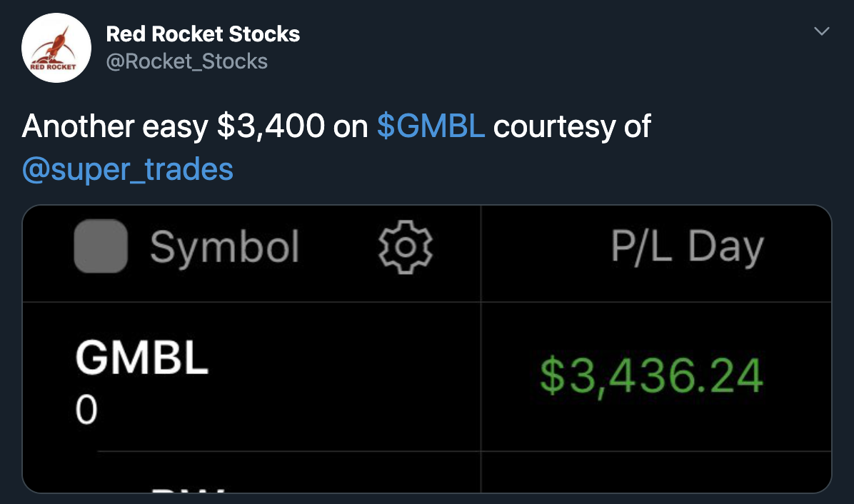Screen dimensions: 854x504
Task: Open the Red Rocket Stocks profile avatar
Action: click(56, 48)
